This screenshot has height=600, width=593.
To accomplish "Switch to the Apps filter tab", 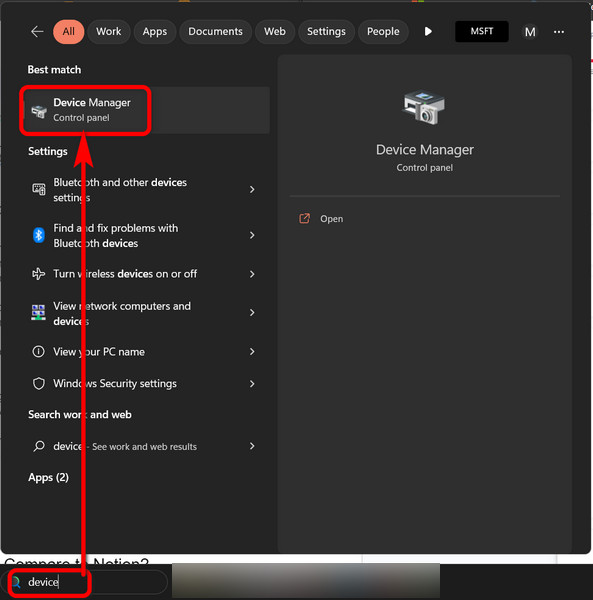I will click(x=155, y=32).
